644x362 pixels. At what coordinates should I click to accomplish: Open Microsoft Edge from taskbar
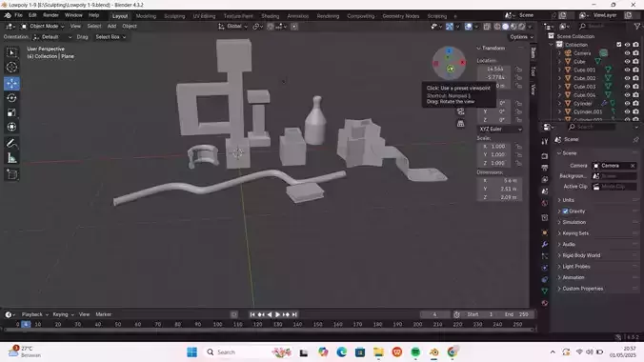point(342,352)
